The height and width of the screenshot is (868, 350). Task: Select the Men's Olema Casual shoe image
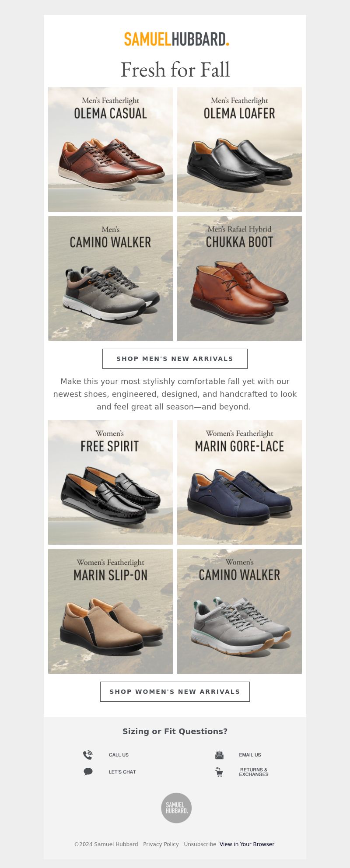point(110,149)
